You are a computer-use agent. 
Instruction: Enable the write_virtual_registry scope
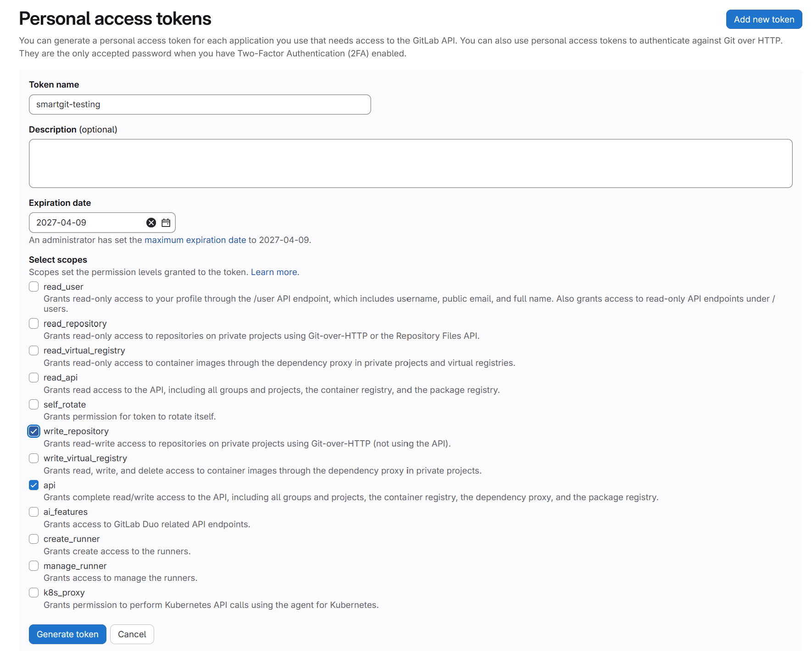(x=33, y=458)
